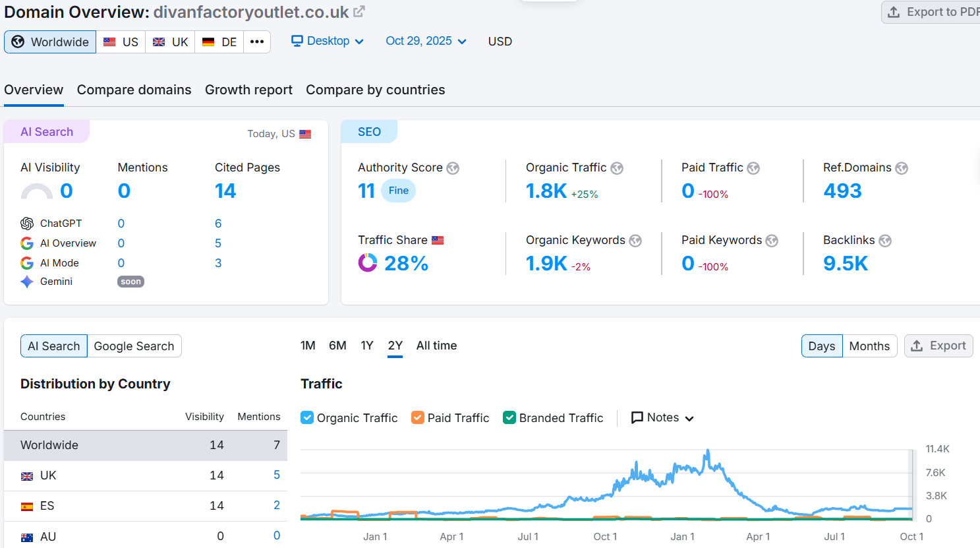The width and height of the screenshot is (980, 548).
Task: Open the Desktop device dropdown
Action: [x=328, y=41]
